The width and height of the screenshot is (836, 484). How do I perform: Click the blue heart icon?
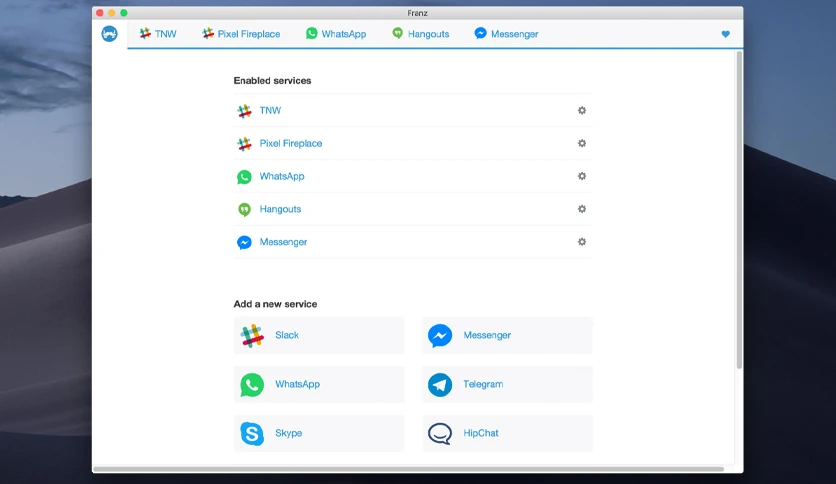(725, 34)
